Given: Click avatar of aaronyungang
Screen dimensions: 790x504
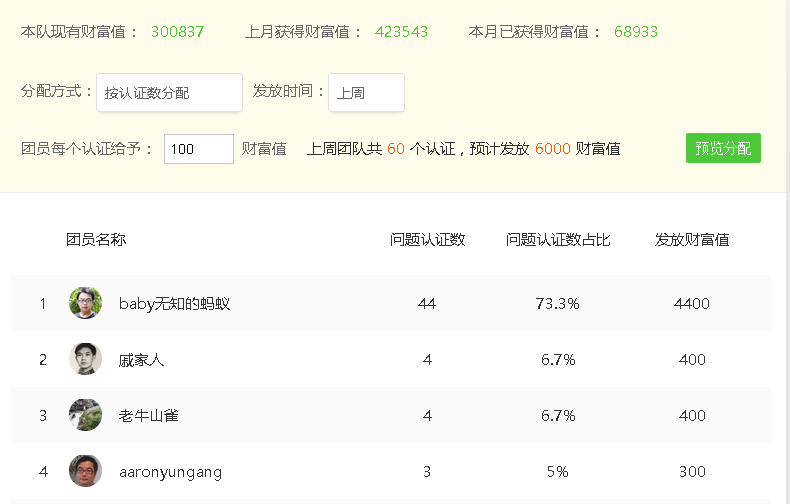Looking at the screenshot, I should coord(85,471).
